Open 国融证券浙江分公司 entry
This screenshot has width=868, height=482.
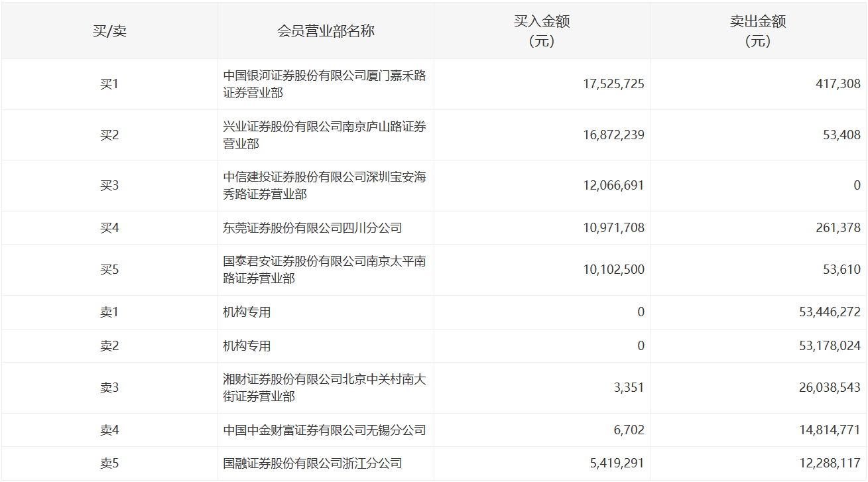coord(313,463)
